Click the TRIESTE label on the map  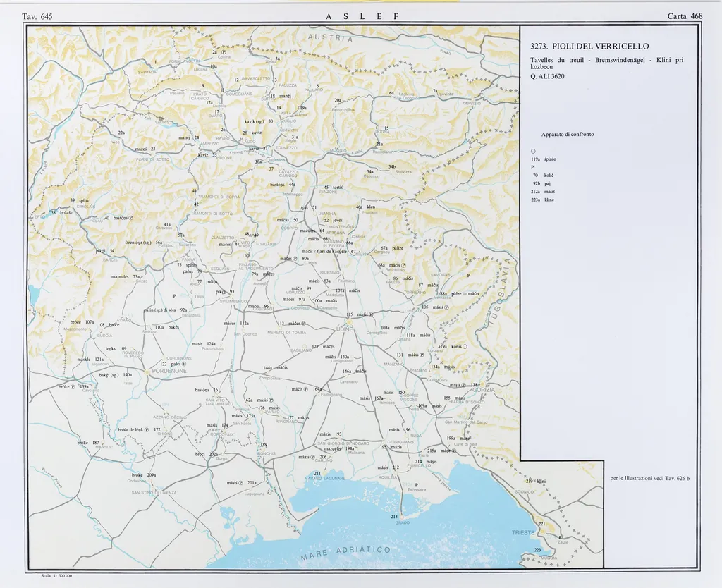coord(524,532)
